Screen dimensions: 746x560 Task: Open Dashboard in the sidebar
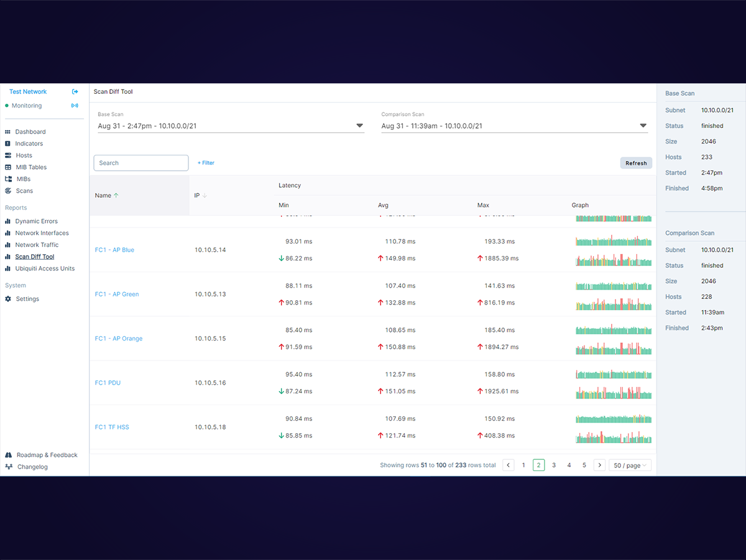(30, 132)
